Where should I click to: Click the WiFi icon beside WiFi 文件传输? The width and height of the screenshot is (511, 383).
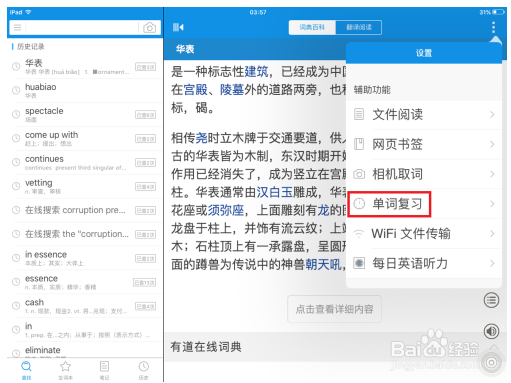point(359,234)
